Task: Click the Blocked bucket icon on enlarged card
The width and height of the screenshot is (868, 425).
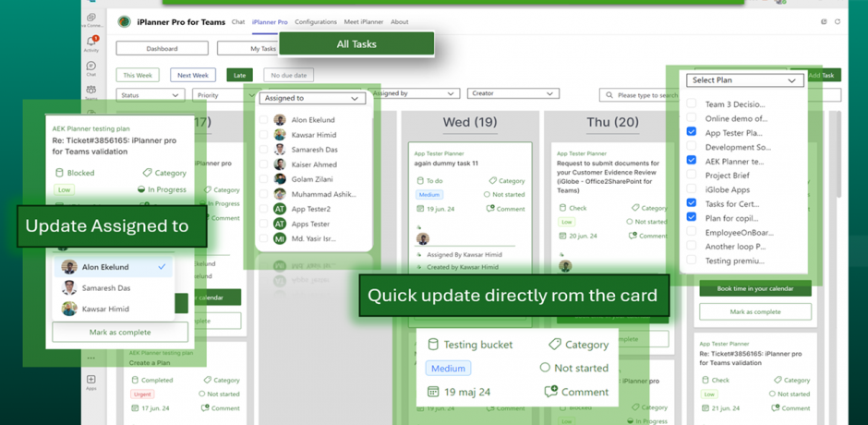Action: (x=59, y=173)
